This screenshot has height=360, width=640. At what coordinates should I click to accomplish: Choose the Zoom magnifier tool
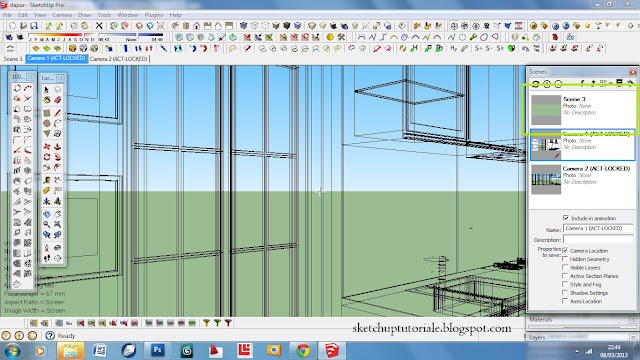(47, 224)
